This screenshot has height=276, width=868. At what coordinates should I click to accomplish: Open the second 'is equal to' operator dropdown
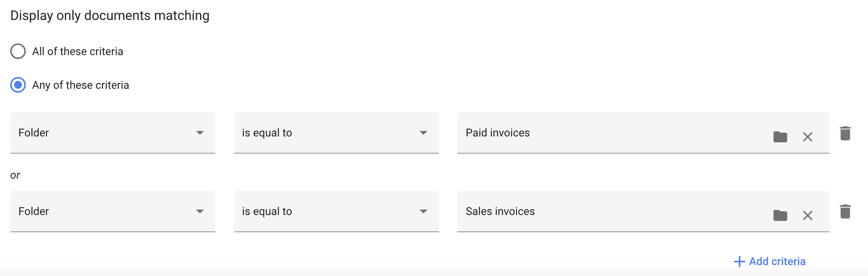pos(336,211)
